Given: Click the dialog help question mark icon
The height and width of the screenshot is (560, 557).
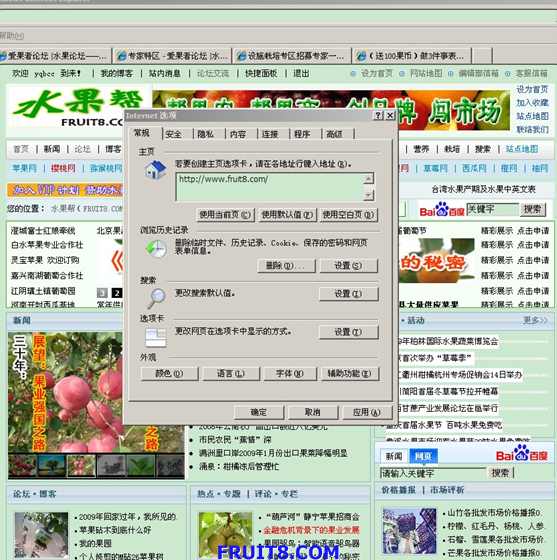Looking at the screenshot, I should [x=378, y=115].
